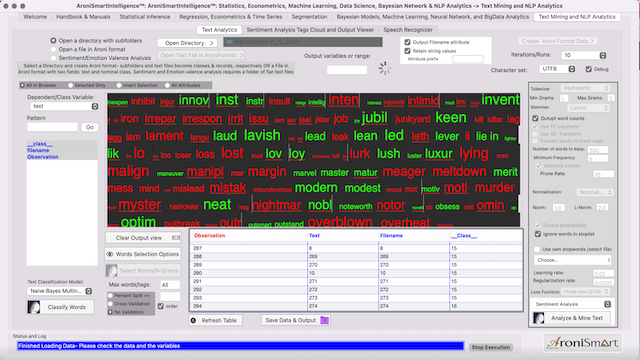Click the AroniSmart logo
The width and height of the screenshot is (640, 360).
(x=583, y=343)
